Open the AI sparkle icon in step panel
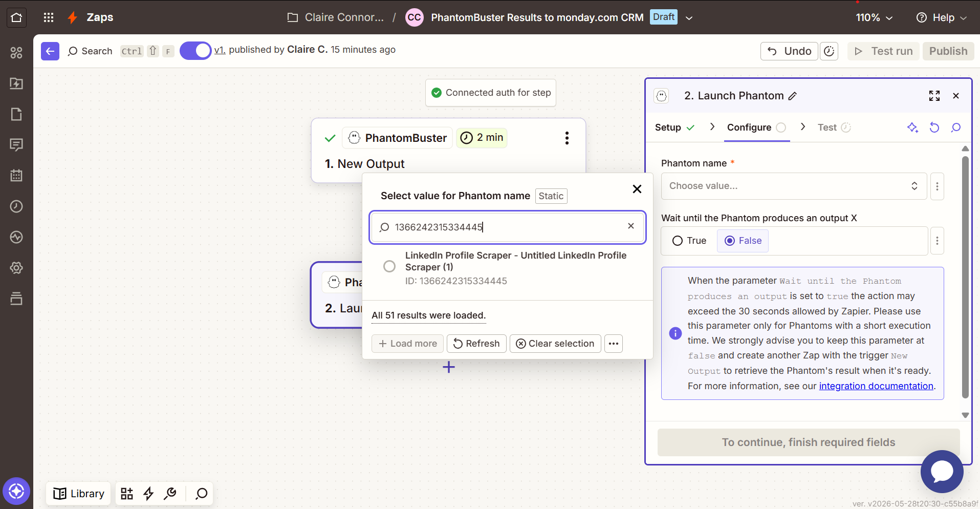This screenshot has width=980, height=509. 912,128
